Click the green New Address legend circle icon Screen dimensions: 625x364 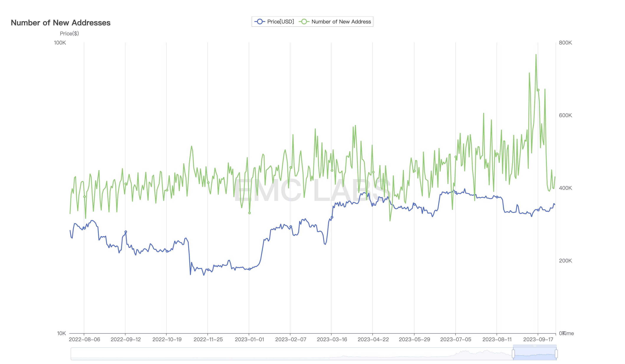pyautogui.click(x=304, y=21)
